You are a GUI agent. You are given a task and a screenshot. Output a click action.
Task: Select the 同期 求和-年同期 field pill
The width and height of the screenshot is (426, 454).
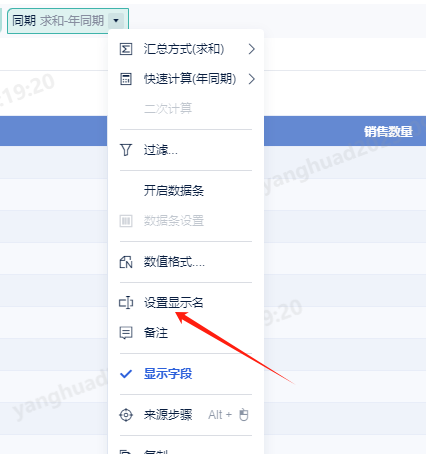pos(68,21)
